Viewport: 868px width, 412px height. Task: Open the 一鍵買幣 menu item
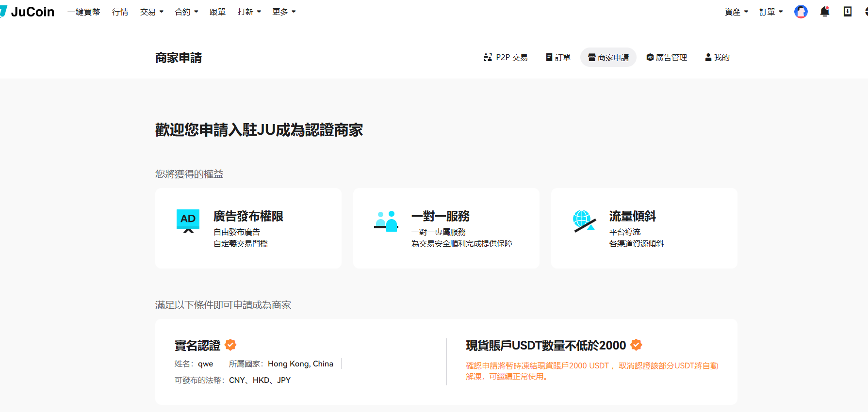tap(83, 12)
